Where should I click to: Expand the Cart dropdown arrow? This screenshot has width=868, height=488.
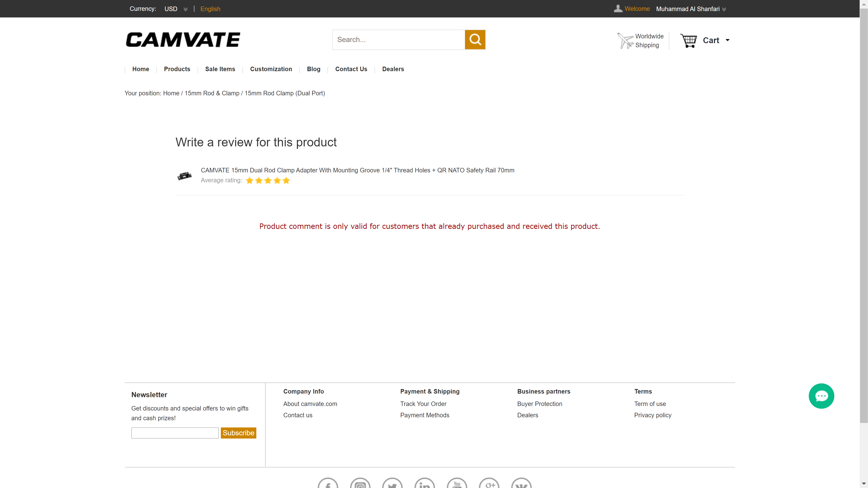click(727, 40)
